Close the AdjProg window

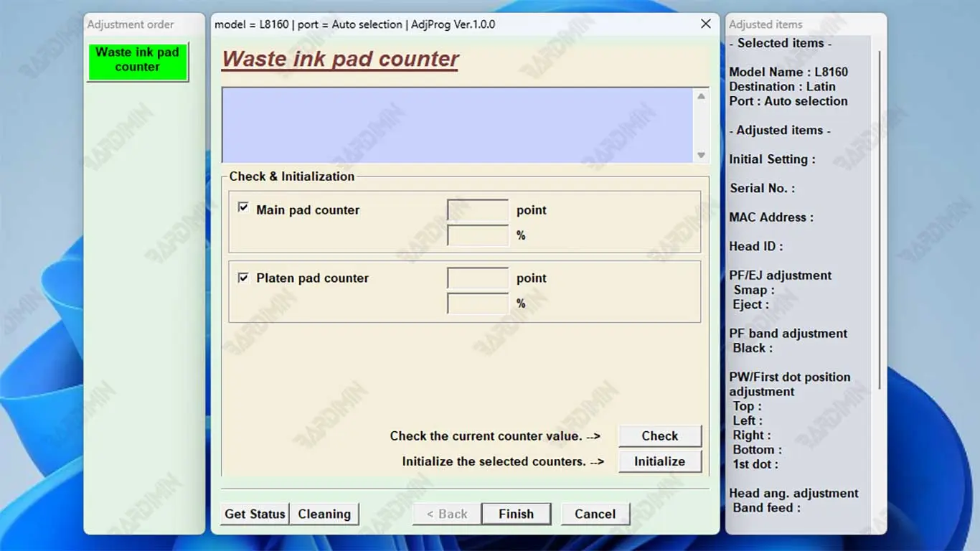pos(705,24)
